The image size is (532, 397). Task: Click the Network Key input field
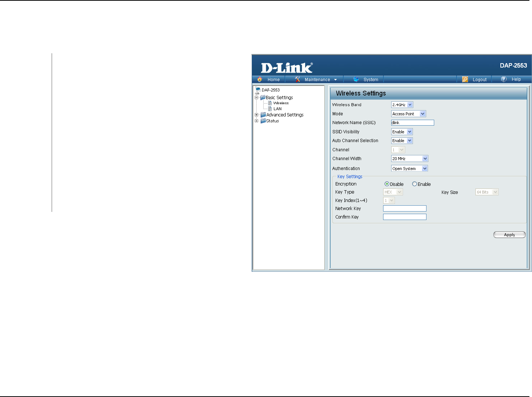[x=405, y=209]
